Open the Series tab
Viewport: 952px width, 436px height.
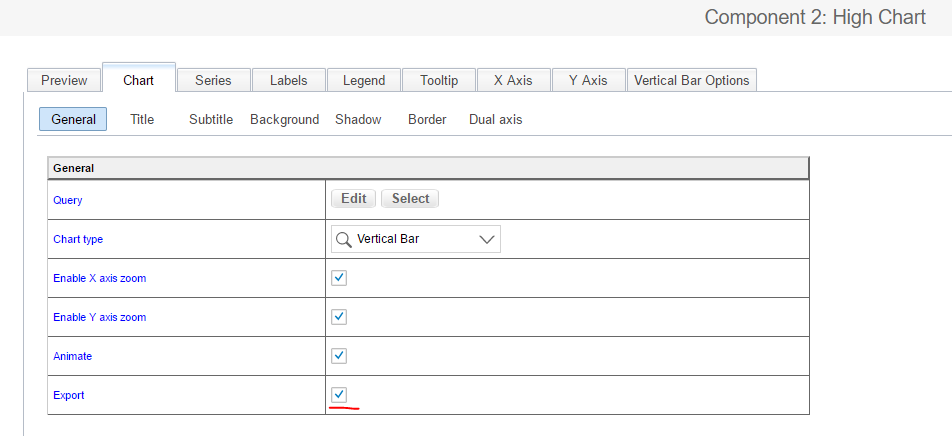(213, 80)
